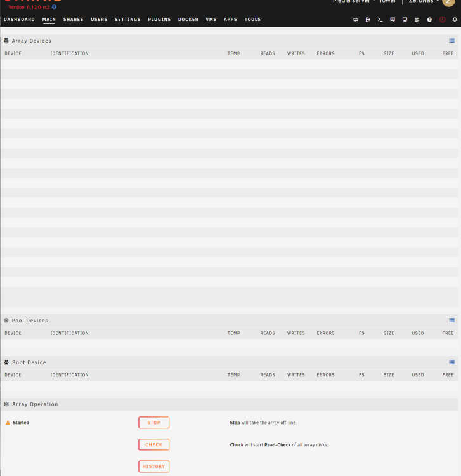Image resolution: width=461 pixels, height=476 pixels.
Task: Click the Array Operation snowflake icon
Action: click(6, 404)
